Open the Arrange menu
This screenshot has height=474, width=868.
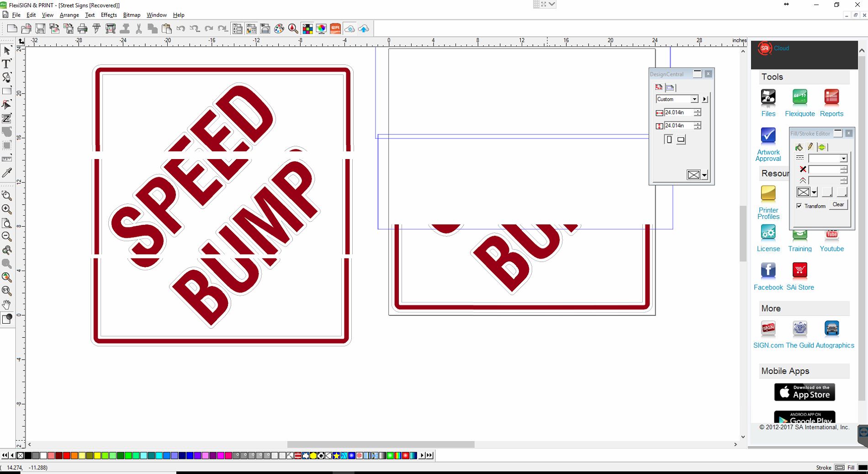point(69,15)
